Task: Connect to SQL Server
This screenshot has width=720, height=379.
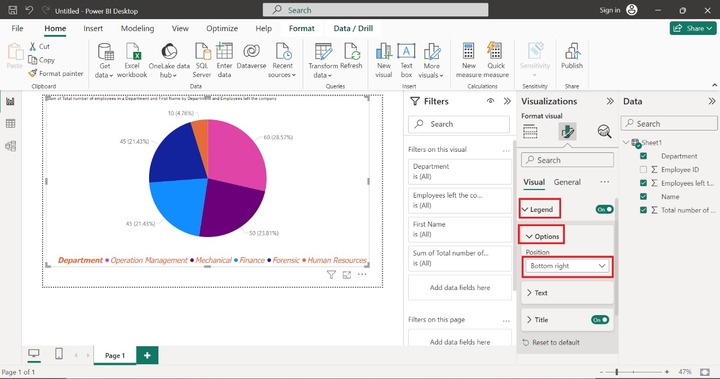Action: click(x=202, y=60)
